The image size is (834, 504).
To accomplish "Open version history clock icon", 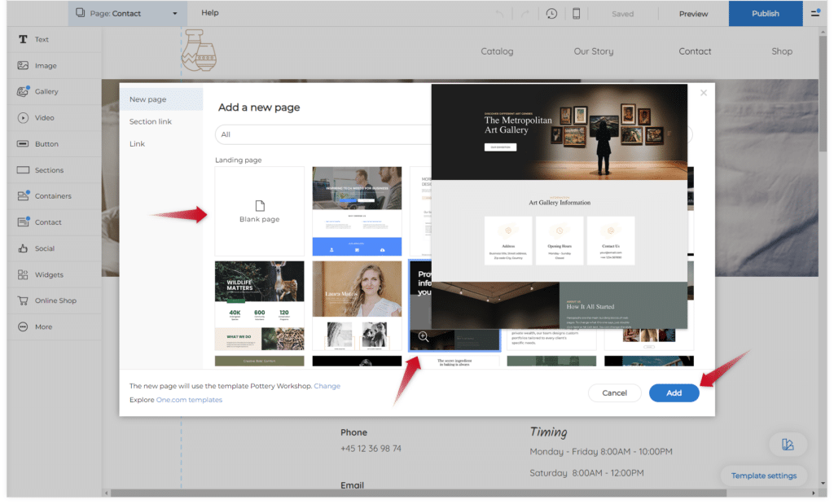I will 551,14.
